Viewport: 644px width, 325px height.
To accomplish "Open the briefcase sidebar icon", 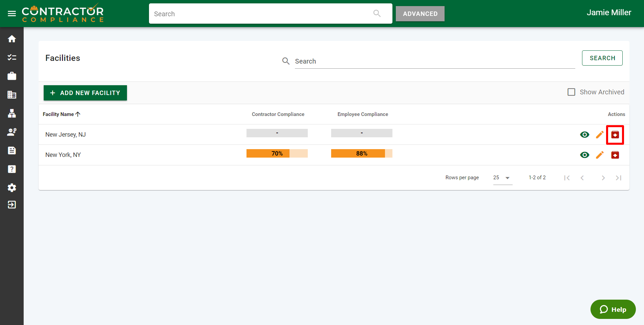I will pos(12,76).
